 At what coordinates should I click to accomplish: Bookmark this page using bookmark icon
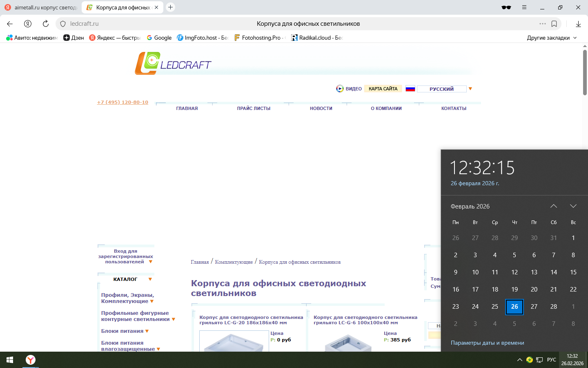tap(554, 24)
